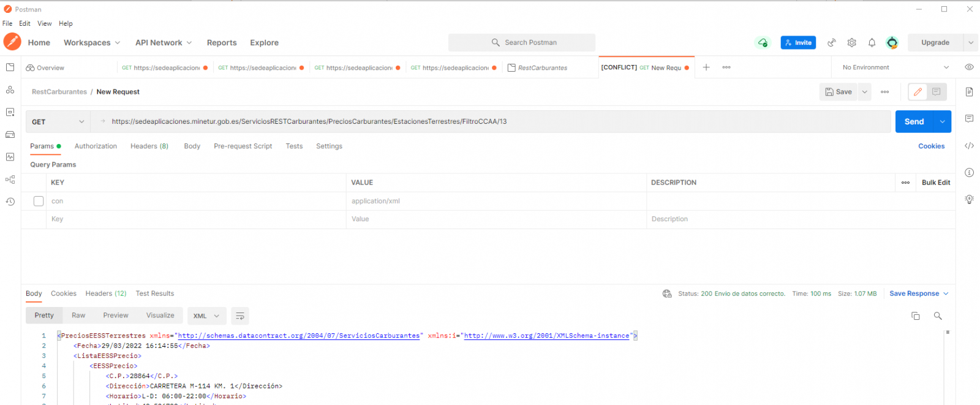Open more actions beside the Save button
980x405 pixels.
[885, 92]
